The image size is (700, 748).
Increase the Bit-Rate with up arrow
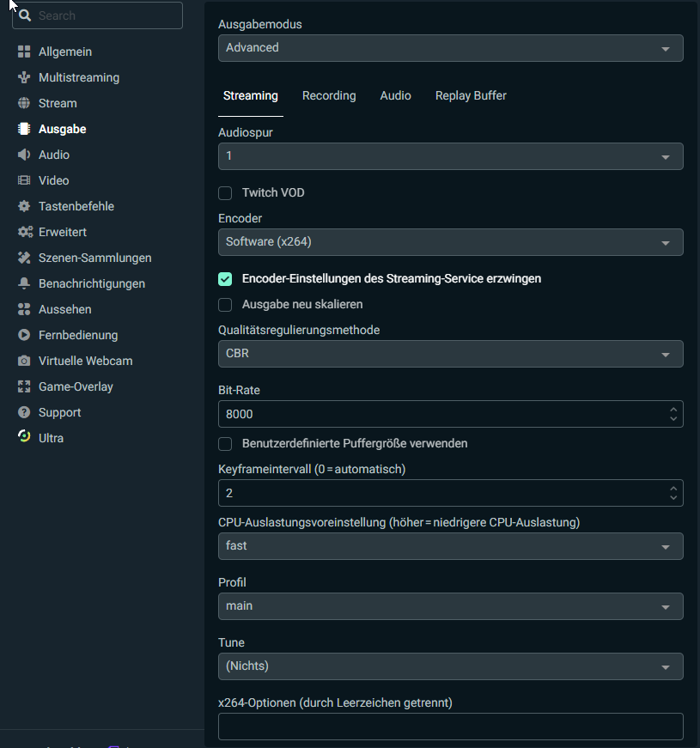pos(674,409)
